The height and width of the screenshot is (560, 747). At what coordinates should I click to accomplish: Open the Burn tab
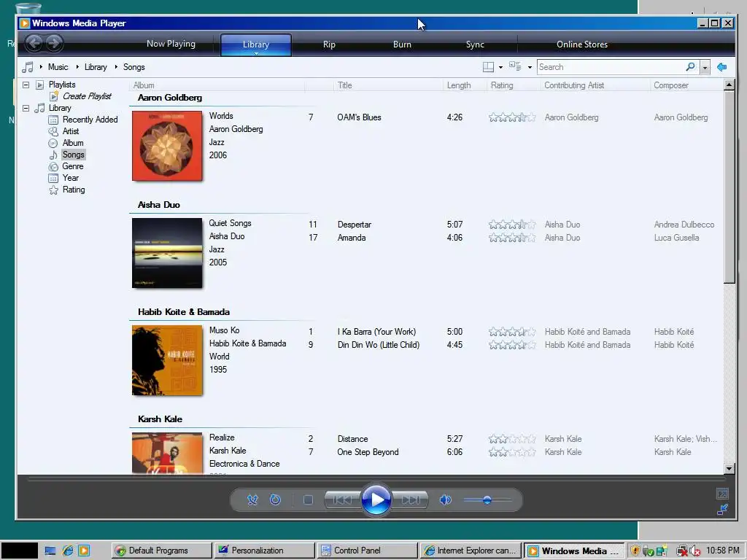402,44
